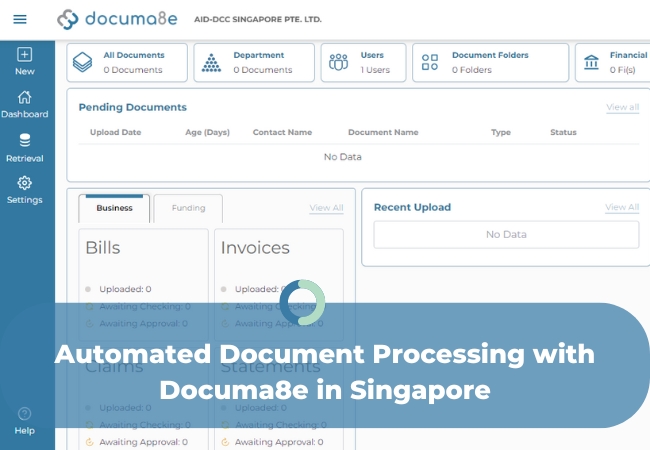Open the Users card
The width and height of the screenshot is (650, 450).
tap(364, 63)
